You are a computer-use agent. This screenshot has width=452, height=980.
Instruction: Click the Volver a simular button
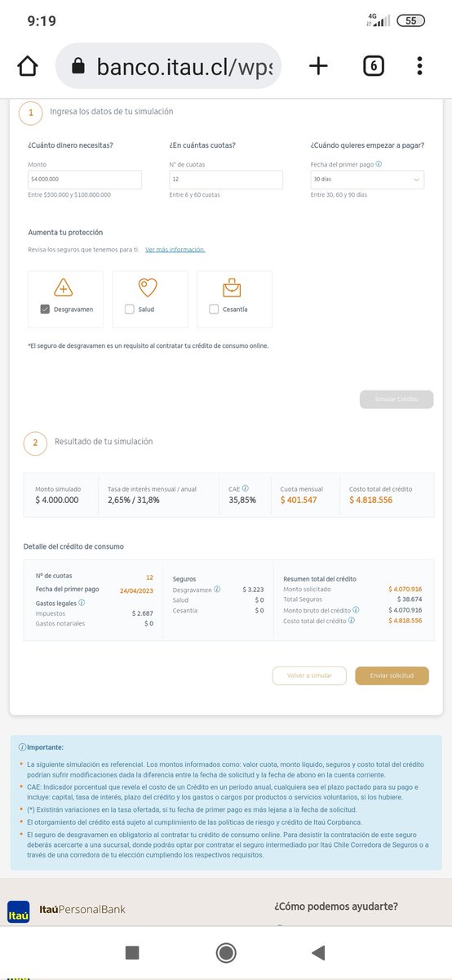[x=310, y=675]
